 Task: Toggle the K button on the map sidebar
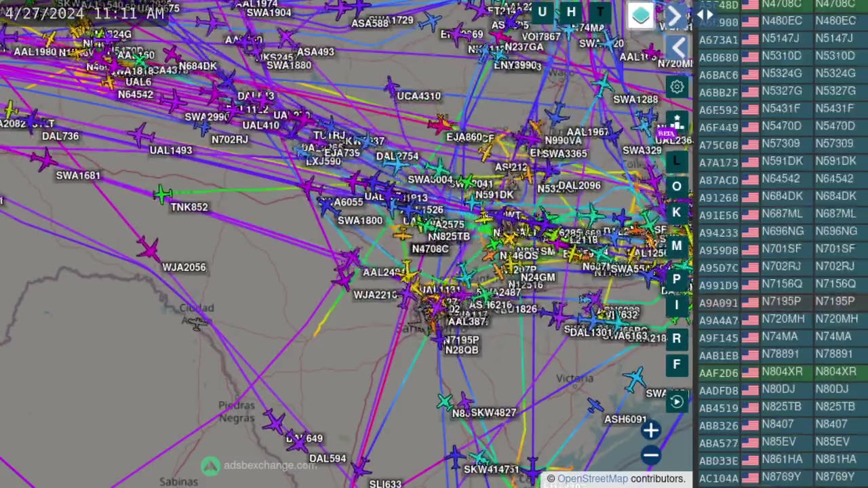[677, 212]
